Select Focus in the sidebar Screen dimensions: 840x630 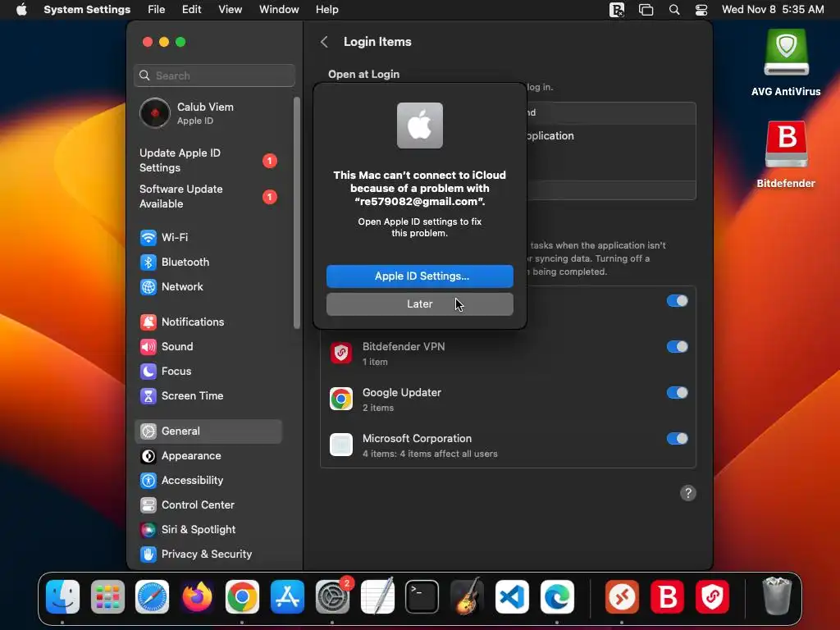click(208, 372)
